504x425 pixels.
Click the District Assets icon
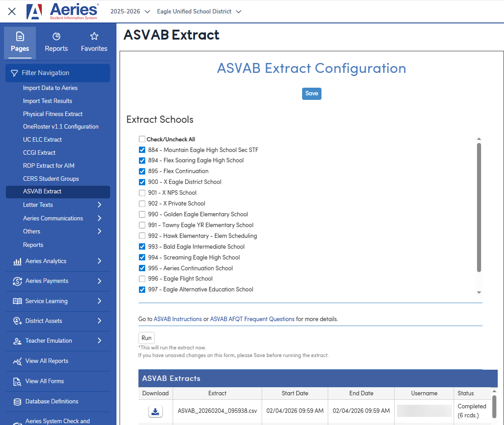click(x=18, y=321)
